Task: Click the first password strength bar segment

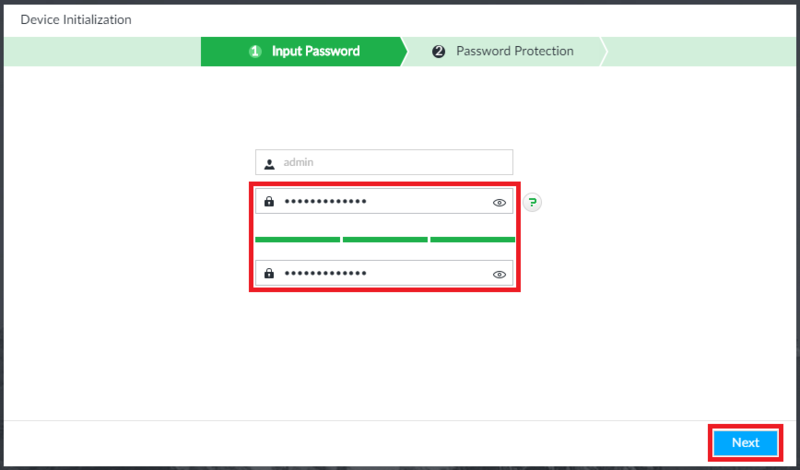Action: coord(297,240)
